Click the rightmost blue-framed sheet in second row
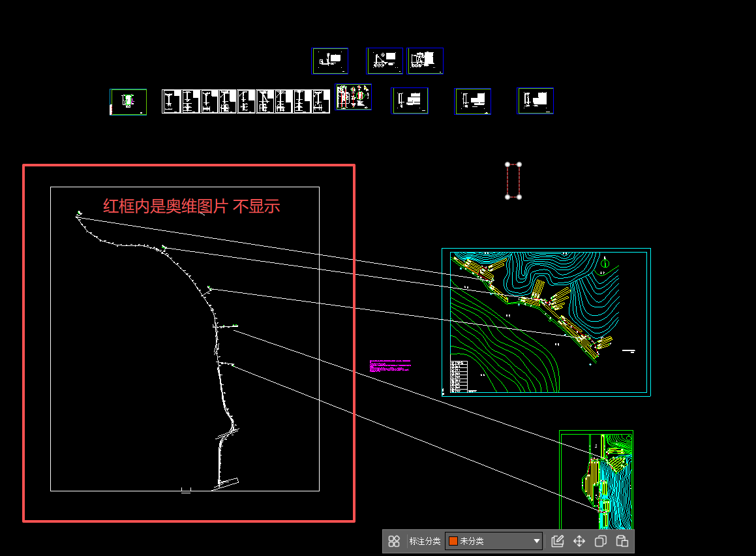The width and height of the screenshot is (756, 556). coord(536,101)
